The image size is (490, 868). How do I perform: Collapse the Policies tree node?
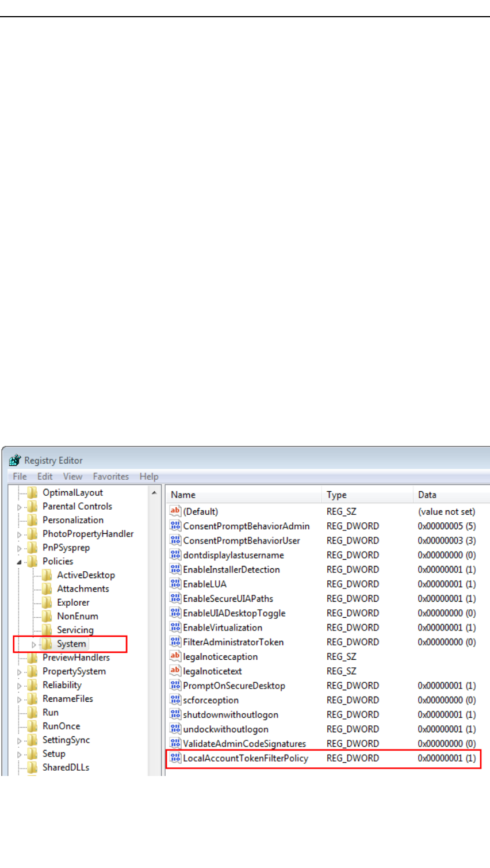(20, 562)
